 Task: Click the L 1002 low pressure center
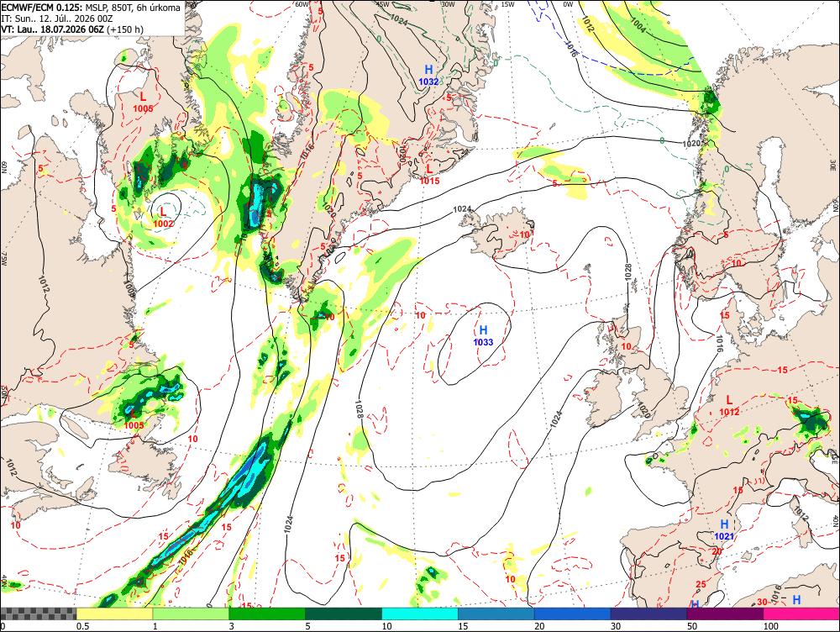(164, 217)
